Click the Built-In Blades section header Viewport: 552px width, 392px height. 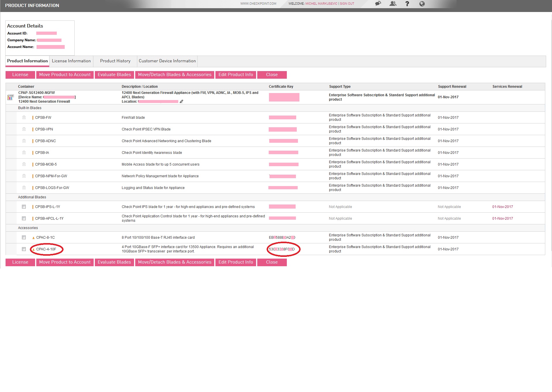pyautogui.click(x=30, y=108)
